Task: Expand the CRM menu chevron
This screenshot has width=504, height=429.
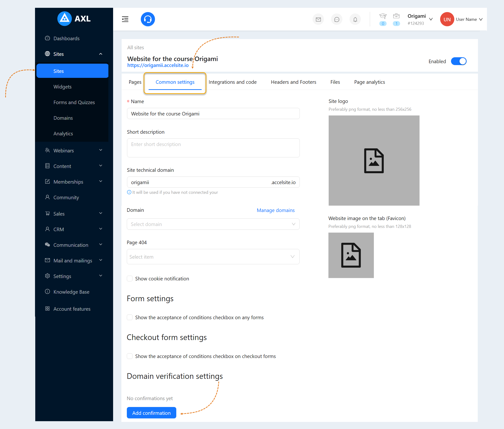Action: click(x=101, y=229)
